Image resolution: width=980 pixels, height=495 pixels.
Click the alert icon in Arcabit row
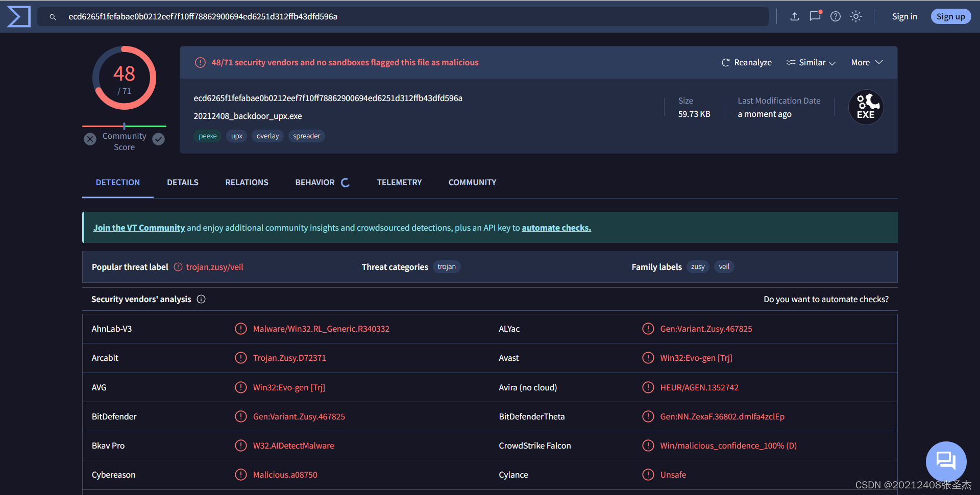pyautogui.click(x=241, y=358)
